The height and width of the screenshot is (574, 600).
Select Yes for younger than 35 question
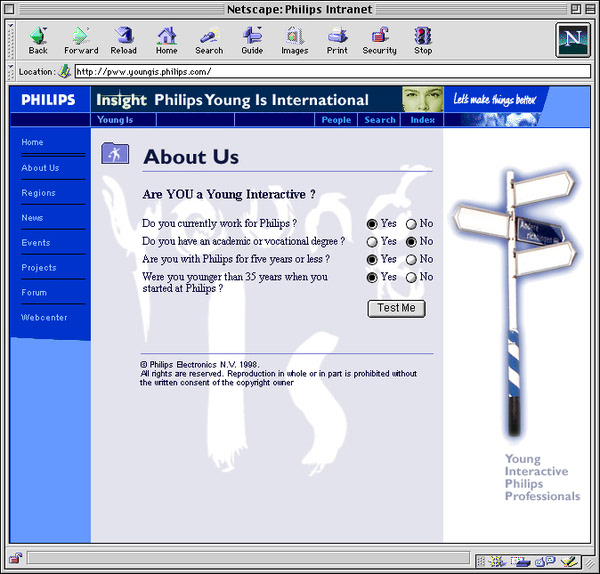pyautogui.click(x=372, y=277)
